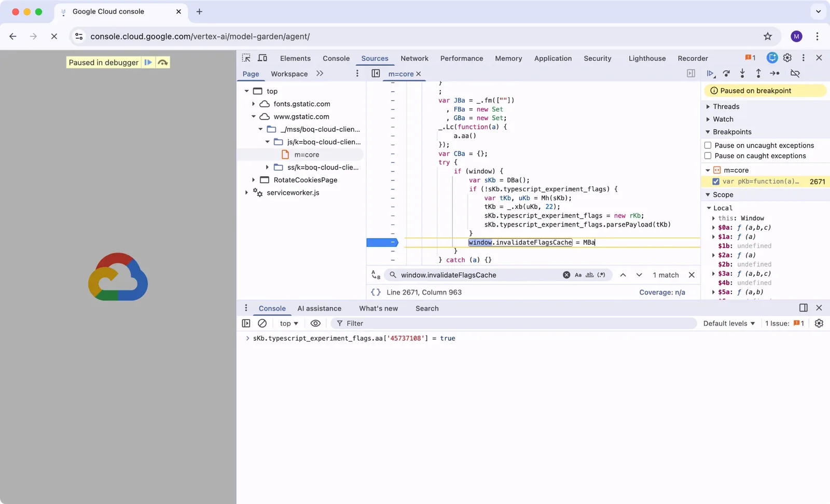Expand the Threads section
The image size is (830, 504).
726,106
